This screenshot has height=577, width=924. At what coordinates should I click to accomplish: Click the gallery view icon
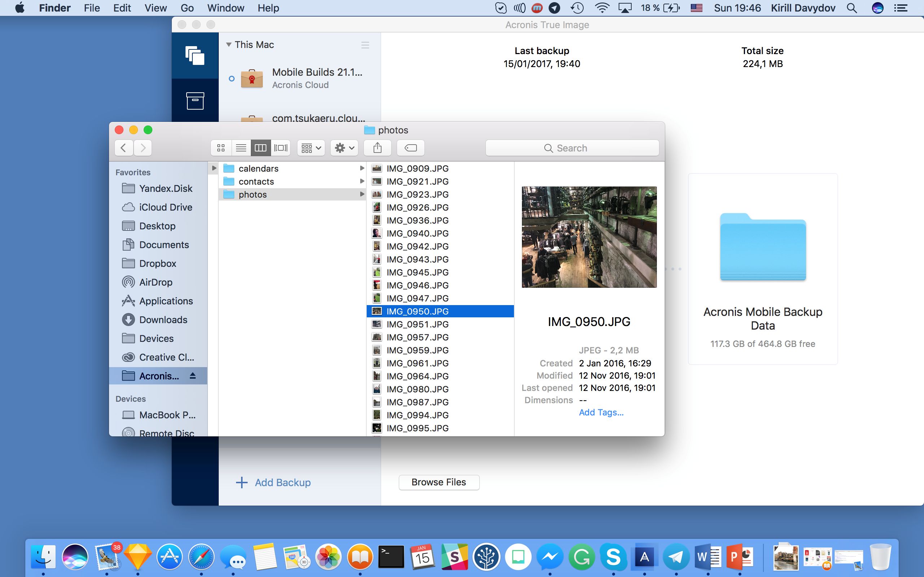coord(280,147)
